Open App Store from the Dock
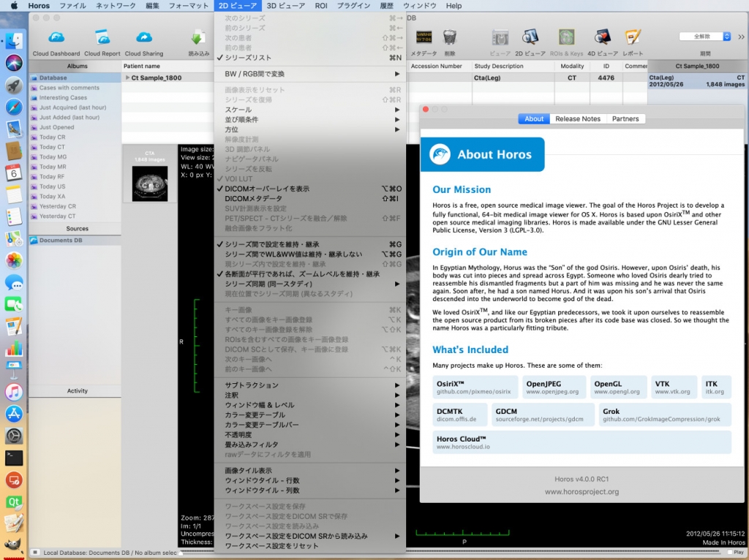The image size is (749, 560). (14, 414)
